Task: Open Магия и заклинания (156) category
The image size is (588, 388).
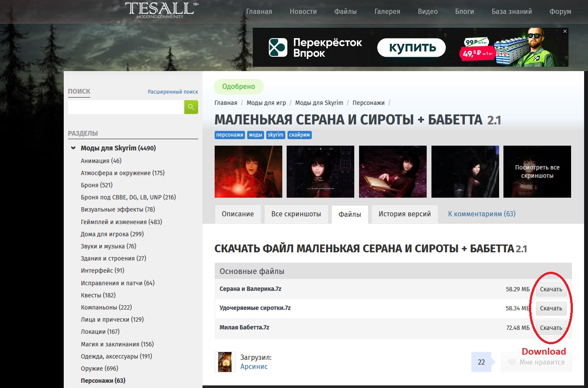Action: tap(118, 344)
